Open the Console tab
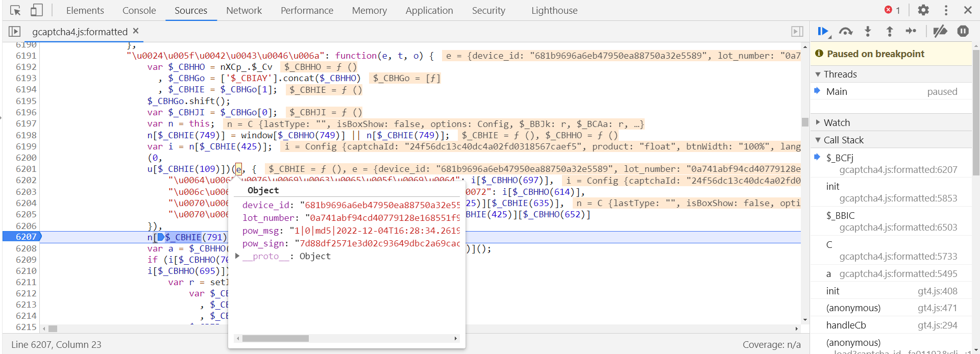This screenshot has width=980, height=354. click(139, 10)
